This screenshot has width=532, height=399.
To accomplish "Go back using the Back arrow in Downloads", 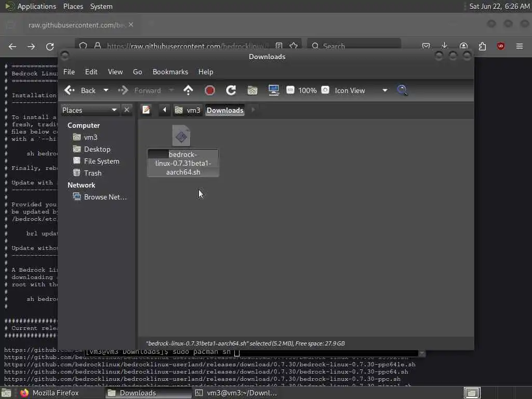I will point(80,90).
